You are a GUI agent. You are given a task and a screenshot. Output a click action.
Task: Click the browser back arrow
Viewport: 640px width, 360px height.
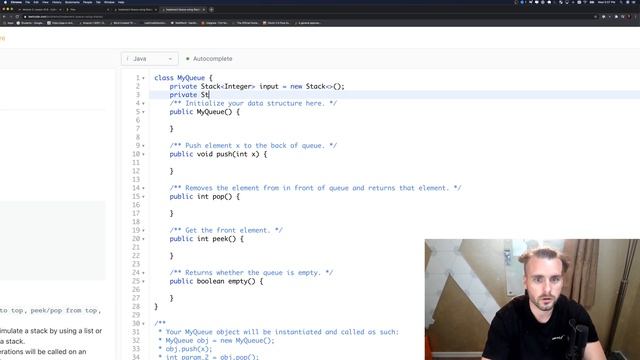point(4,17)
